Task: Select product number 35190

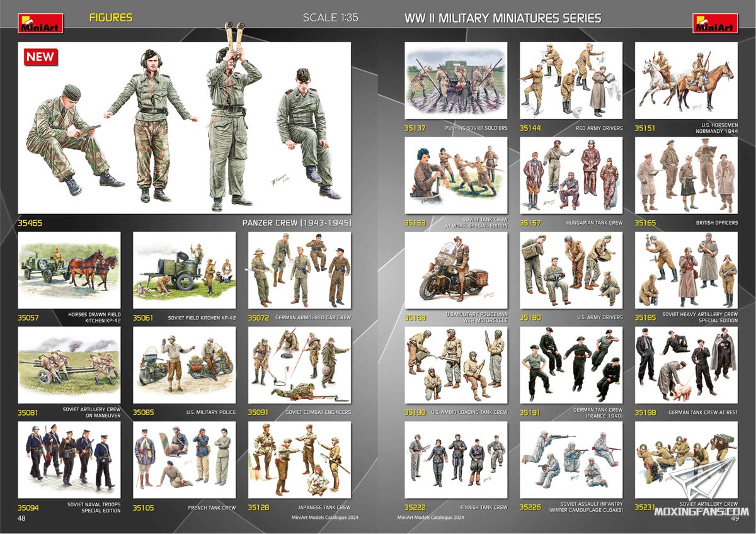Action: (415, 413)
